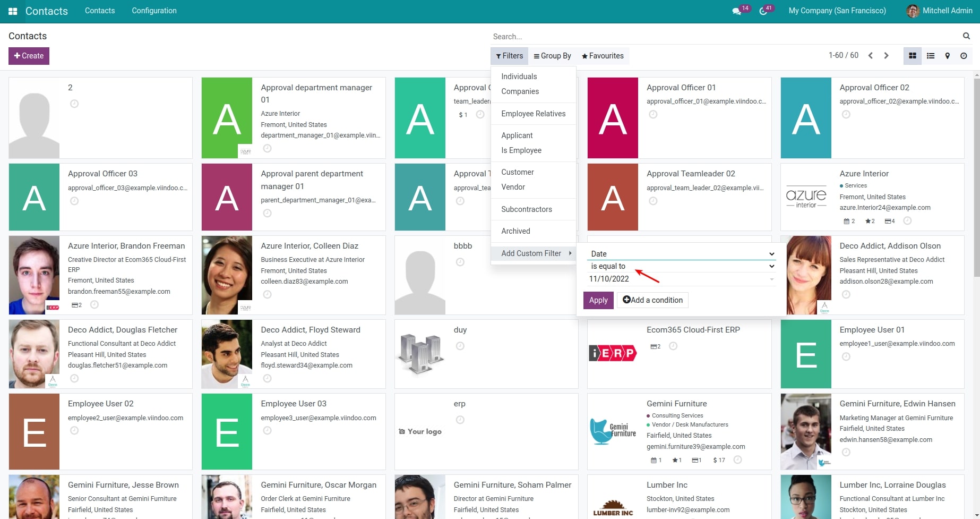The height and width of the screenshot is (519, 980).
Task: Expand the Group By menu
Action: click(552, 56)
